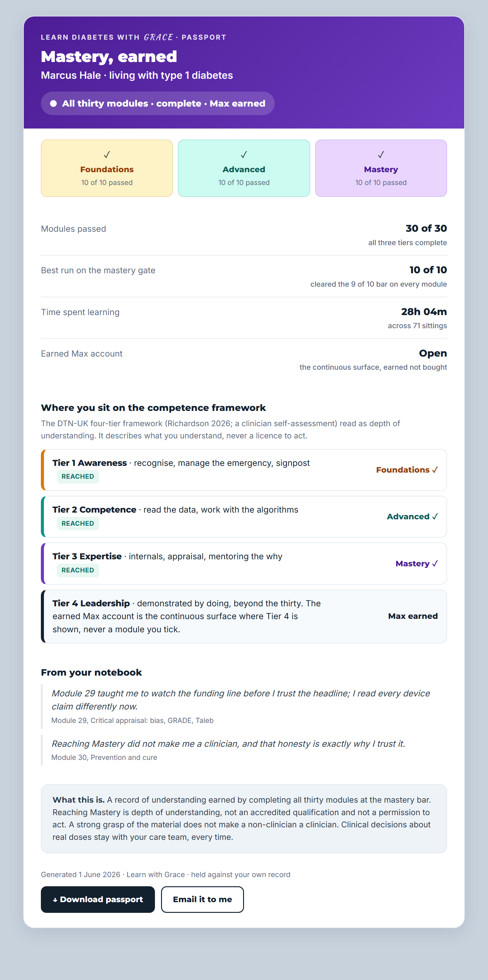Click the REACHED badge under Tier 3 Expertise
The height and width of the screenshot is (980, 488).
pyautogui.click(x=78, y=570)
